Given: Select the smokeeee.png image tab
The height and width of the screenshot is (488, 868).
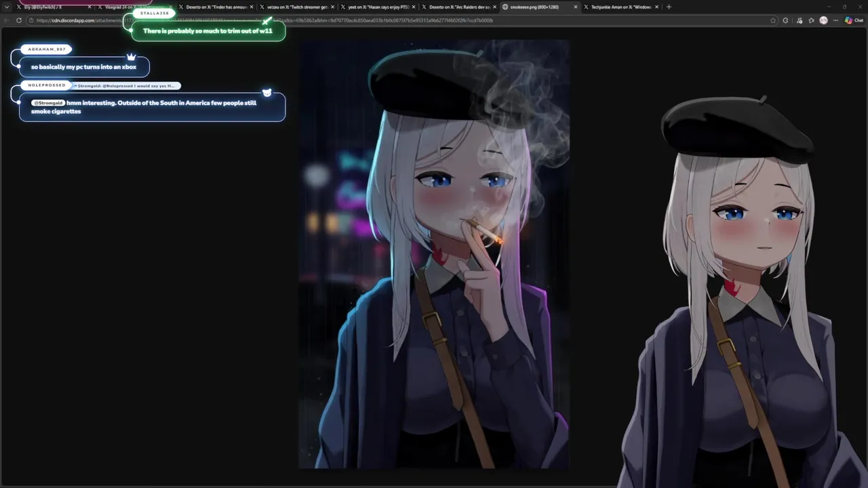Looking at the screenshot, I should [x=540, y=7].
